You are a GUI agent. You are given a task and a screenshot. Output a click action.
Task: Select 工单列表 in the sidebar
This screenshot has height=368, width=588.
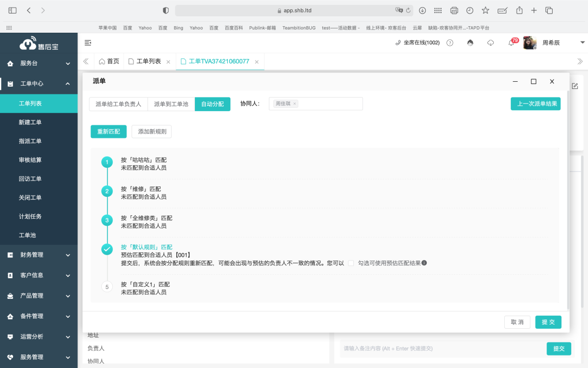pyautogui.click(x=39, y=104)
